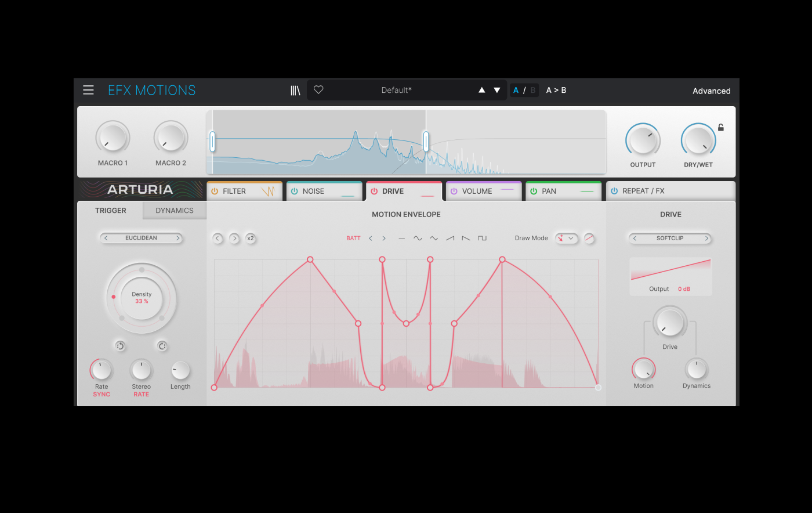
Task: Select the sine wave envelope shape
Action: coord(418,238)
